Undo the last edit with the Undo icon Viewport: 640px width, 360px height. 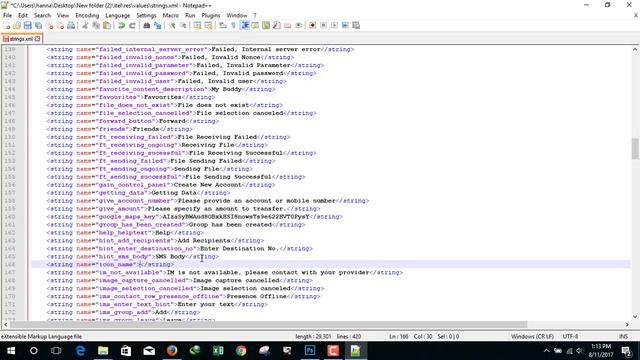121,25
